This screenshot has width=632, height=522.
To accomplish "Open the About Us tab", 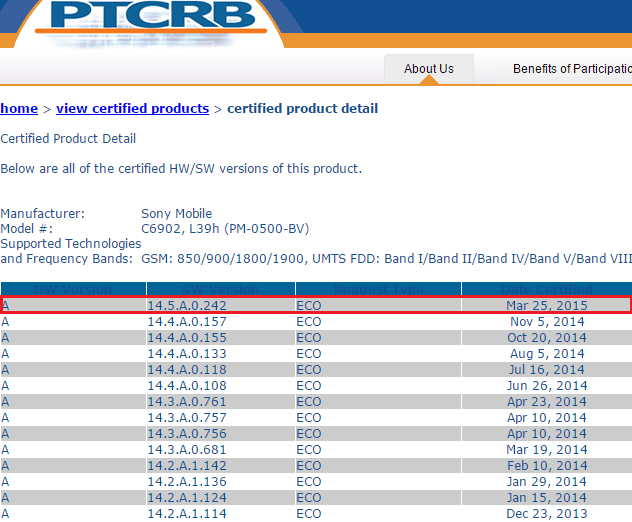I will (x=429, y=69).
